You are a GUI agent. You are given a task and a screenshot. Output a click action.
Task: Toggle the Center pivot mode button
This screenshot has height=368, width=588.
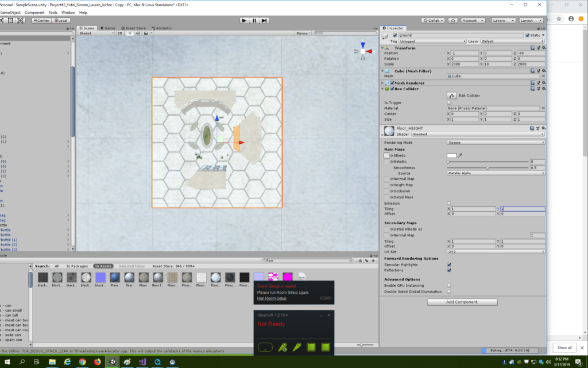(x=41, y=21)
